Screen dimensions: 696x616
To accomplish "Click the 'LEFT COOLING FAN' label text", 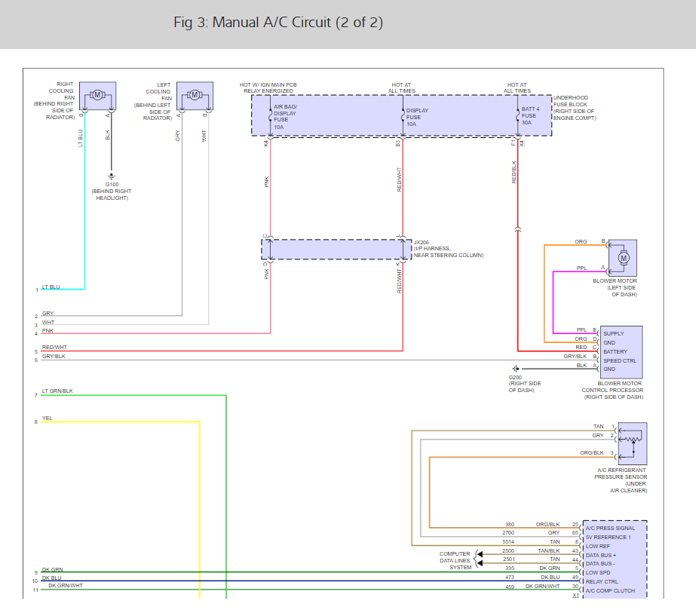I will pos(158,91).
